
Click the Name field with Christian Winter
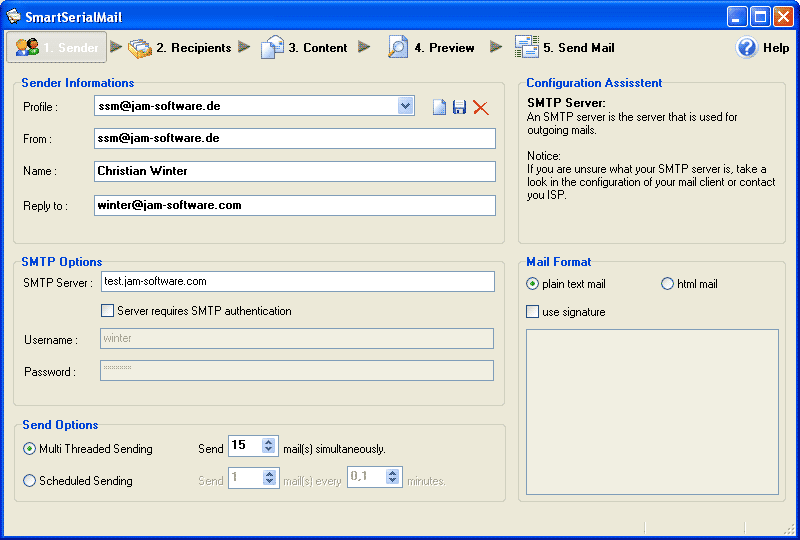click(295, 171)
